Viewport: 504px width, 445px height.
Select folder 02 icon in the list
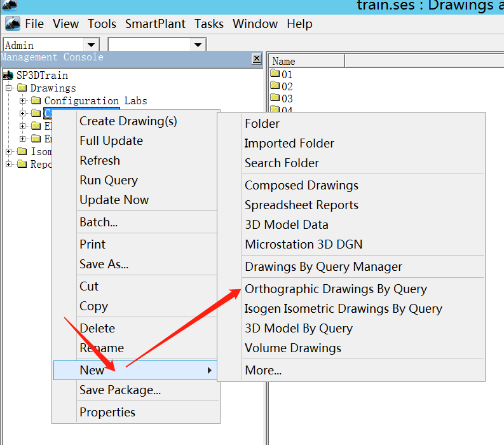(275, 85)
